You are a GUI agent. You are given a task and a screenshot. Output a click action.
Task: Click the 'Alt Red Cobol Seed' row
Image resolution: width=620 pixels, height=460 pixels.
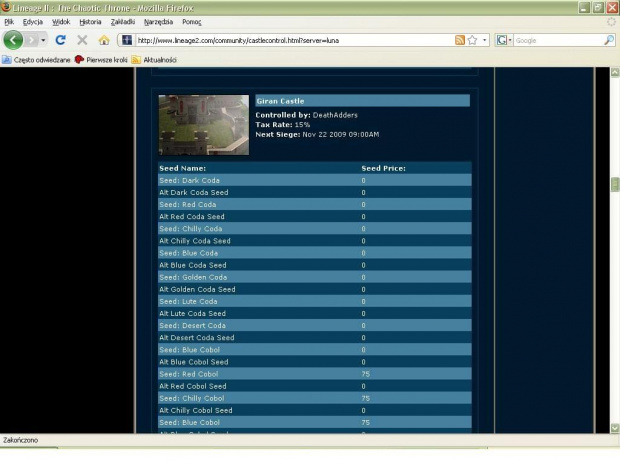point(315,386)
